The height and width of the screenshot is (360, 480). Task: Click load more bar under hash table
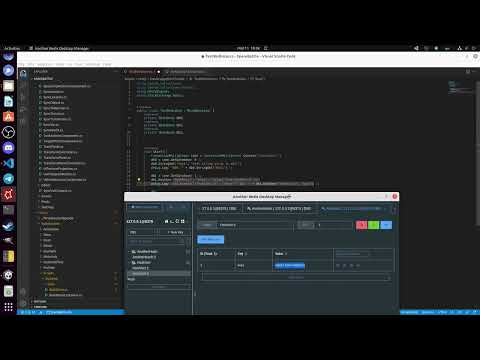(295, 277)
